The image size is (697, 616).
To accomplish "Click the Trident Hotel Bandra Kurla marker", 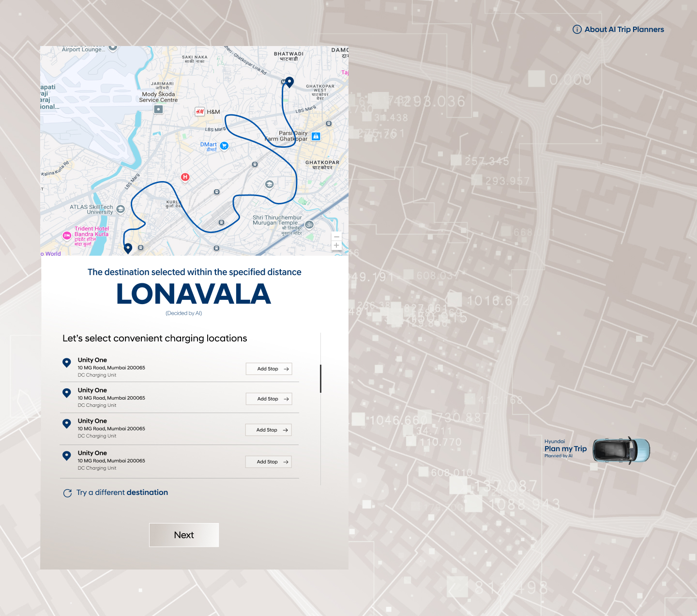I will 67,235.
